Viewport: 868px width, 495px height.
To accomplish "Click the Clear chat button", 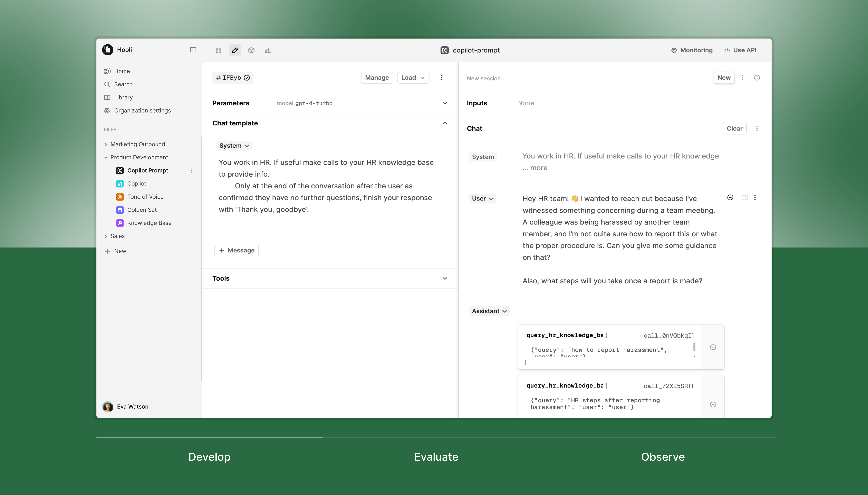I will (734, 129).
